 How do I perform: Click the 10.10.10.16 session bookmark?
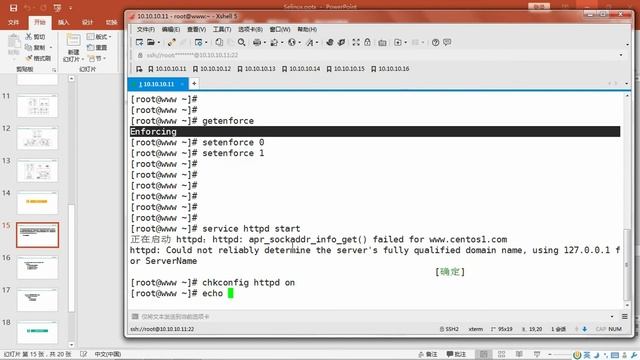390,69
